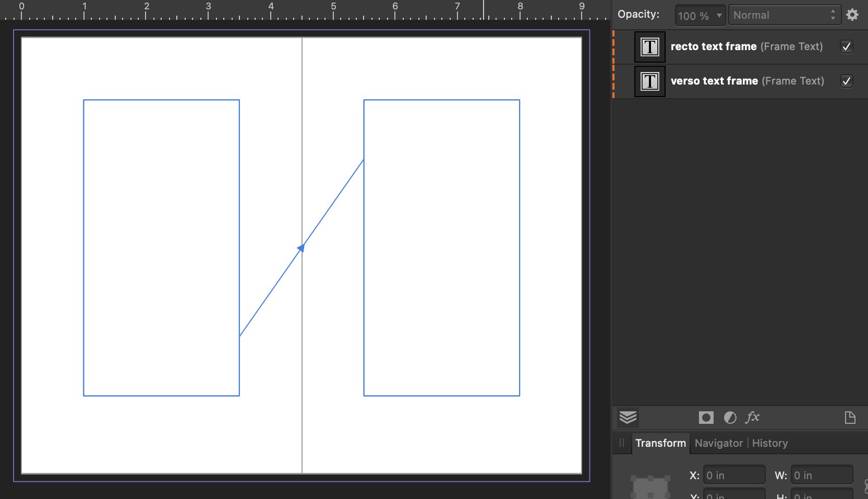The width and height of the screenshot is (868, 499).
Task: Hide the verso text frame layer
Action: [x=847, y=81]
